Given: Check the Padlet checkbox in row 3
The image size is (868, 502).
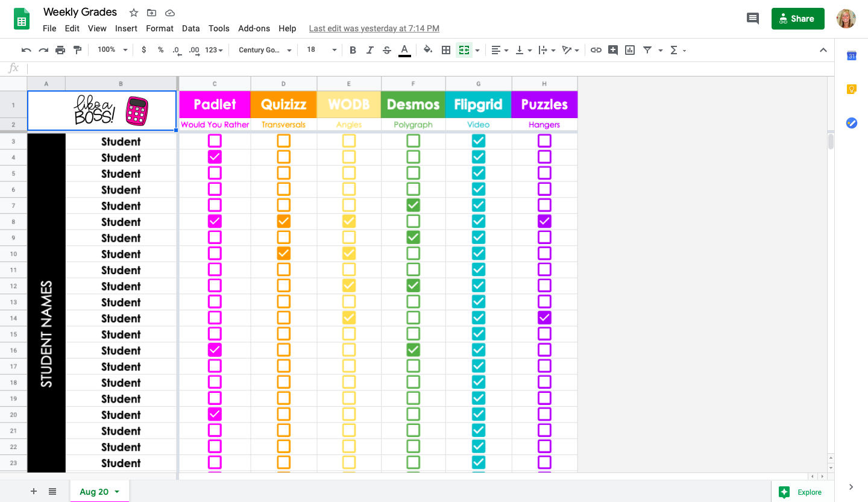Looking at the screenshot, I should pyautogui.click(x=215, y=140).
